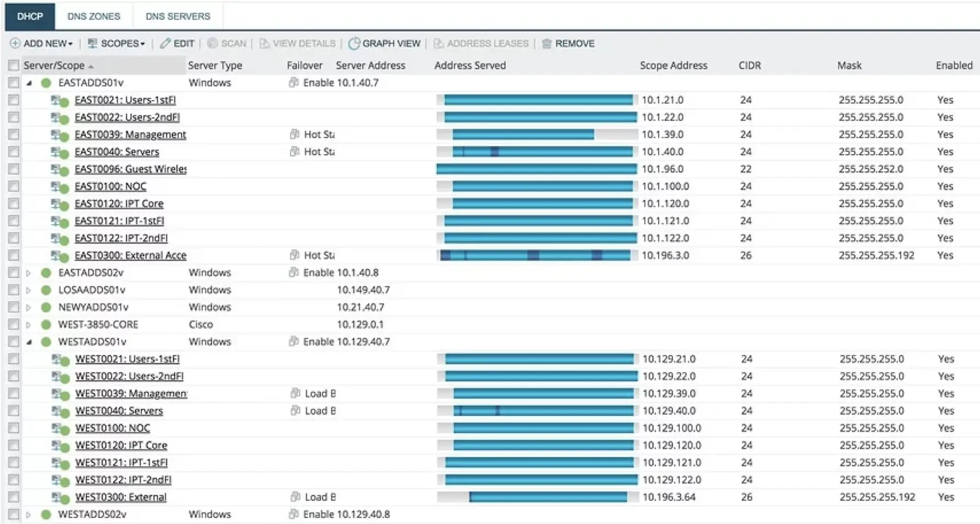The height and width of the screenshot is (524, 980).
Task: Expand the EASTADDS02v server tree node
Action: 28,272
